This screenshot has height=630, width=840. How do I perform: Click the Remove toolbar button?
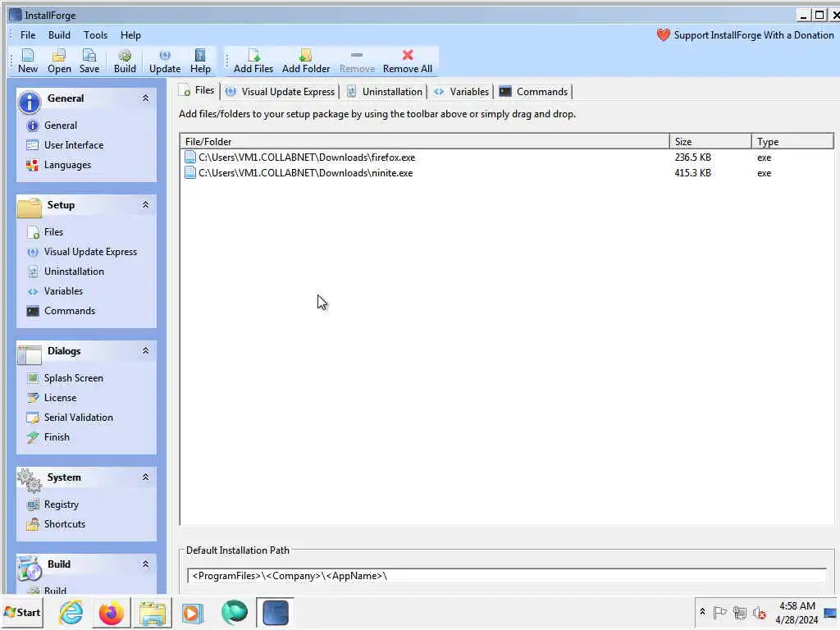coord(357,61)
